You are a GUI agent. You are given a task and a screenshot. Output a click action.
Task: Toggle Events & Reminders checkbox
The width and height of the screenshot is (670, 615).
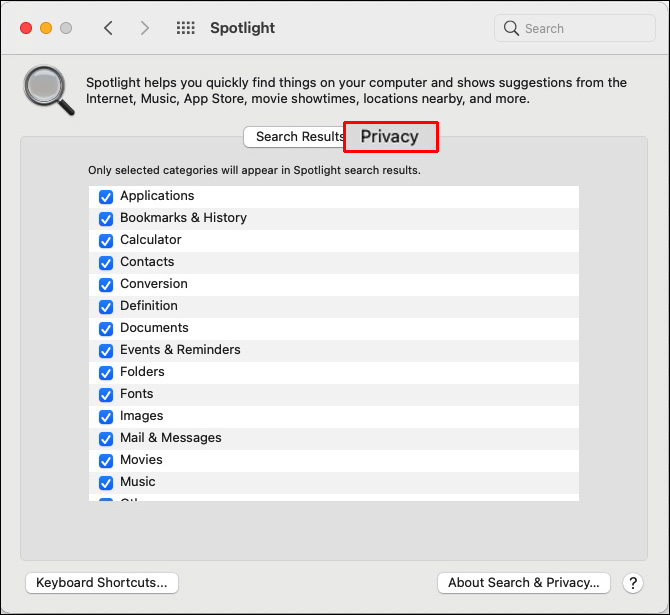106,351
